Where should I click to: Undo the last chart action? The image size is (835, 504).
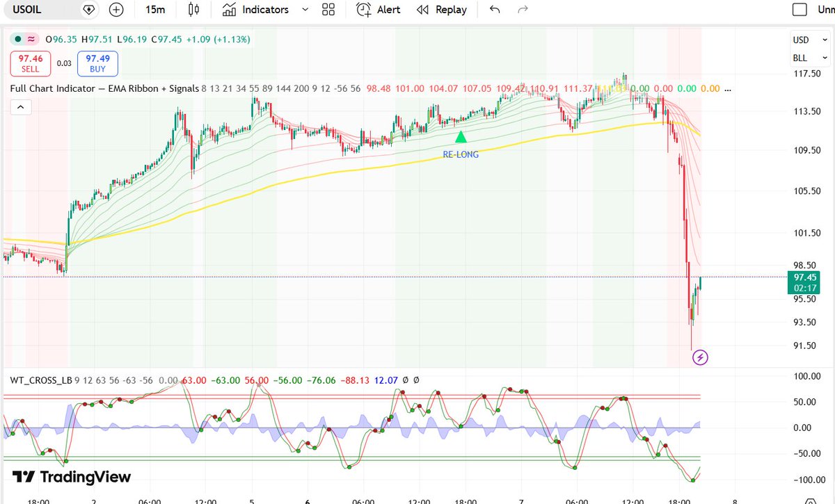click(495, 10)
